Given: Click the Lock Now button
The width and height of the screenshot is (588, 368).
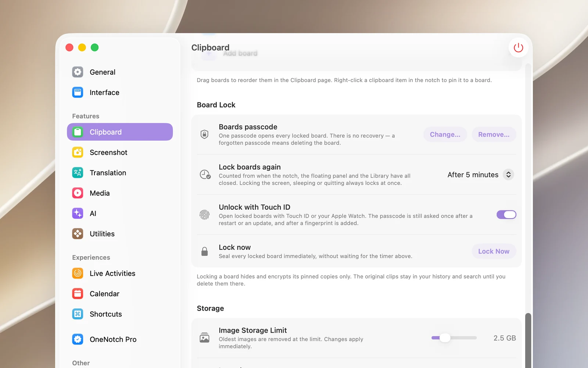Looking at the screenshot, I should click(x=494, y=251).
